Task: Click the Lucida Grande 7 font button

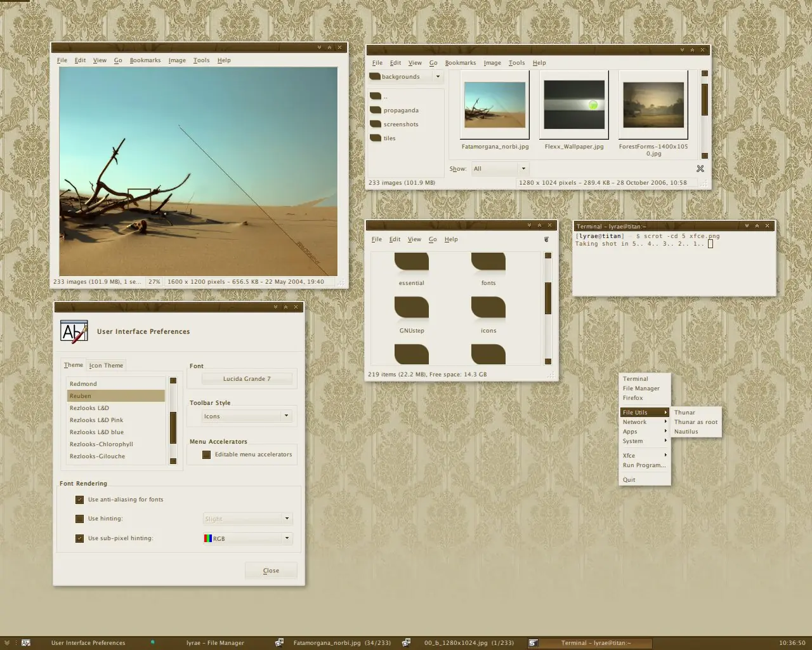Action: (247, 379)
